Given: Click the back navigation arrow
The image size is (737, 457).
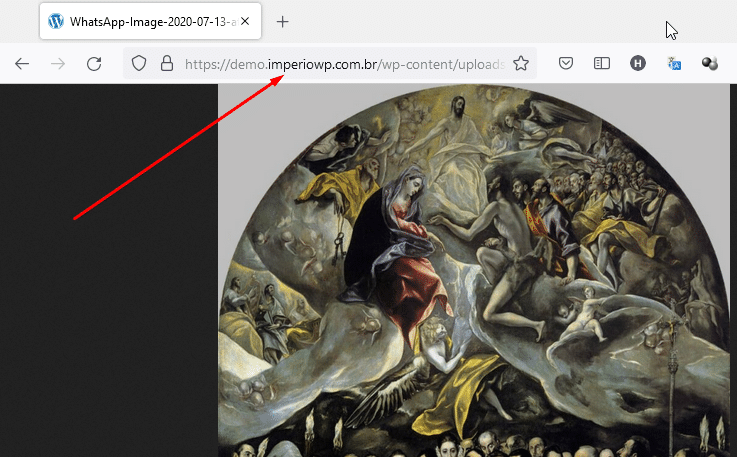Looking at the screenshot, I should coord(22,64).
